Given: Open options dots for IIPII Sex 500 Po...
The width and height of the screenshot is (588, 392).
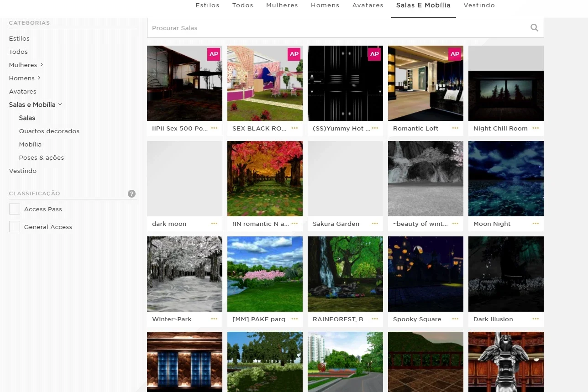Looking at the screenshot, I should (x=214, y=128).
